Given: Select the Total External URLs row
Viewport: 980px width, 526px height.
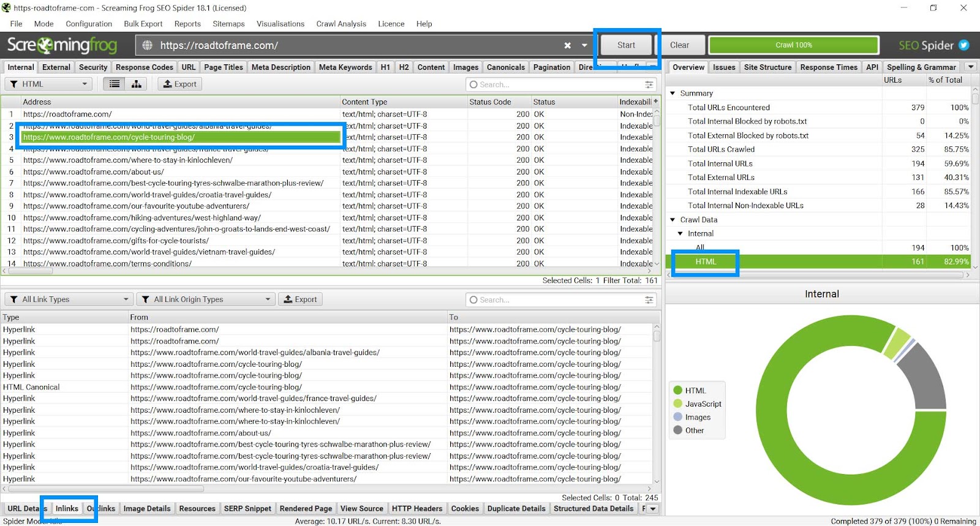Looking at the screenshot, I should coord(820,178).
